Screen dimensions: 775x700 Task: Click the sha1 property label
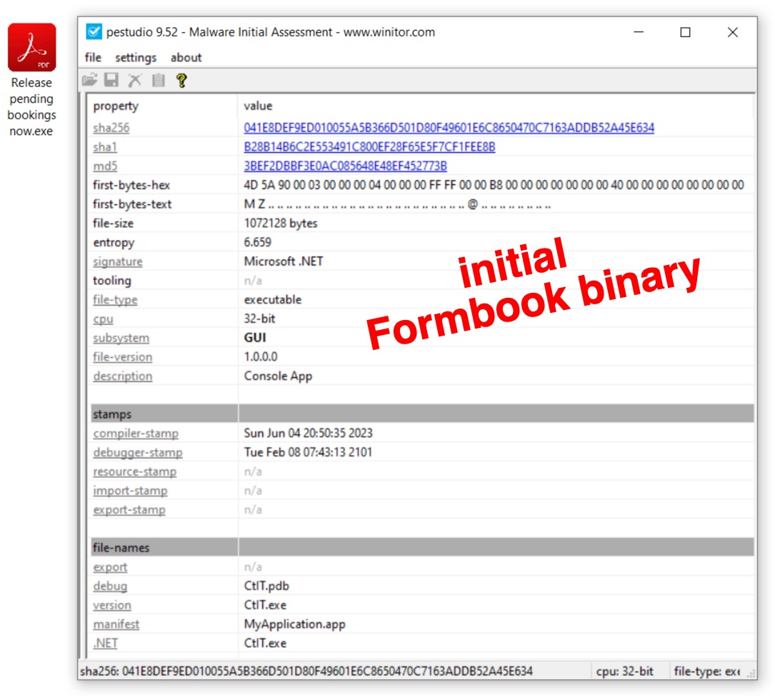[x=105, y=147]
